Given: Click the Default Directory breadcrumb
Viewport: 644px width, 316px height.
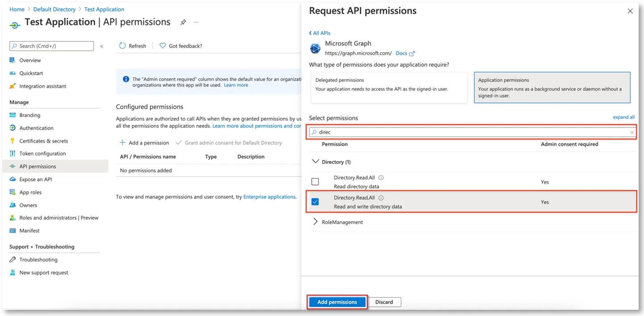Looking at the screenshot, I should click(54, 9).
